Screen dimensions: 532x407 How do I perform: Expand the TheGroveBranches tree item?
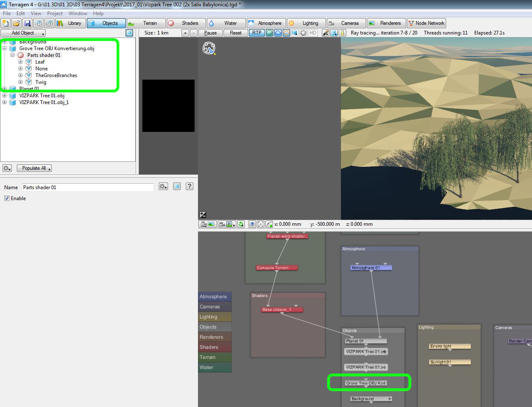click(x=21, y=75)
